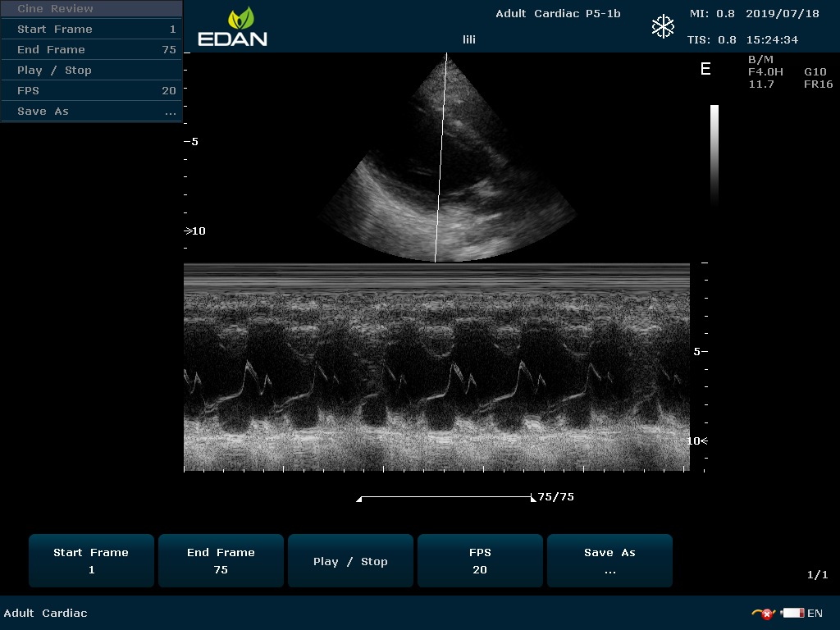Click the M-mode depth arrow at 10

(x=703, y=441)
